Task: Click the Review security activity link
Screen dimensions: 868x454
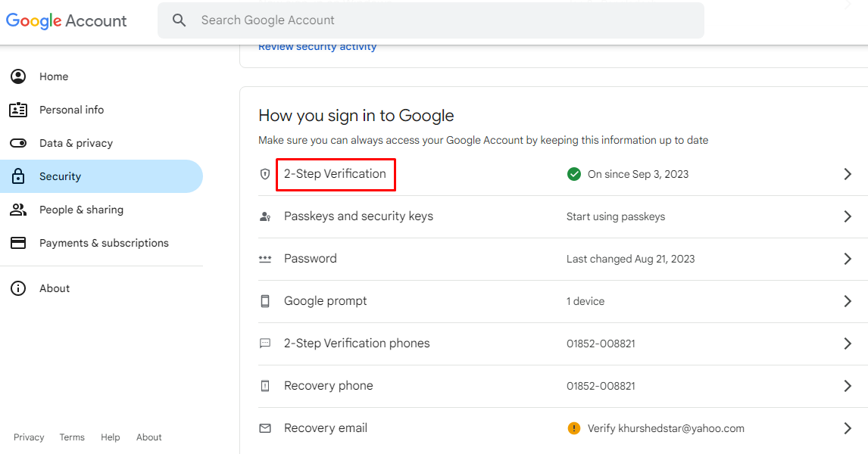Action: tap(317, 47)
